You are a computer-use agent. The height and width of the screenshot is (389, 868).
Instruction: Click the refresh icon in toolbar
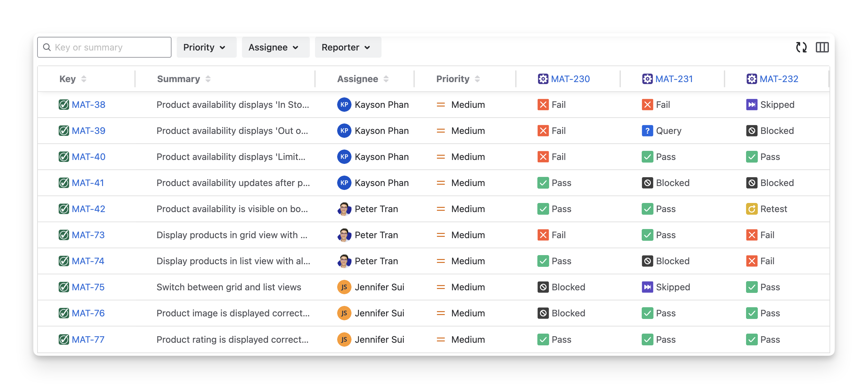(801, 47)
